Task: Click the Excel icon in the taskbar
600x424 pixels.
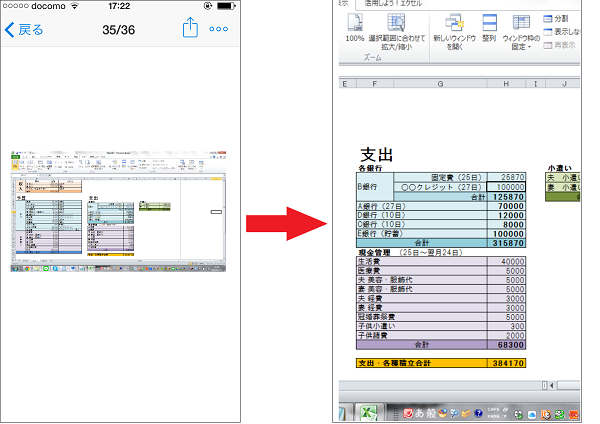Action: [370, 411]
